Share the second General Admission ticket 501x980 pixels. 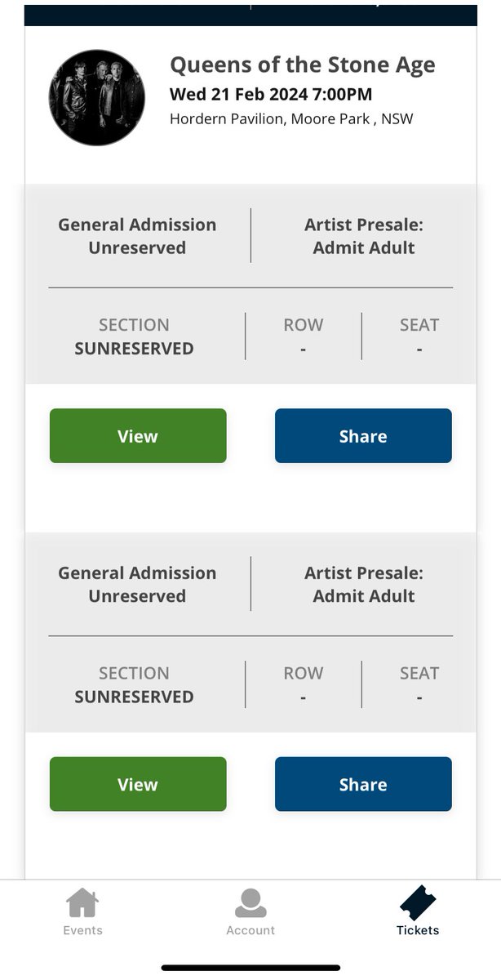click(363, 784)
